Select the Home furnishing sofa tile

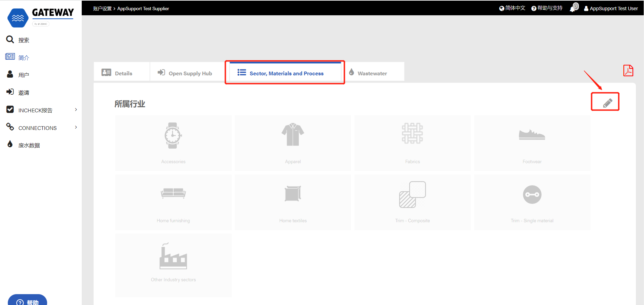pyautogui.click(x=173, y=202)
